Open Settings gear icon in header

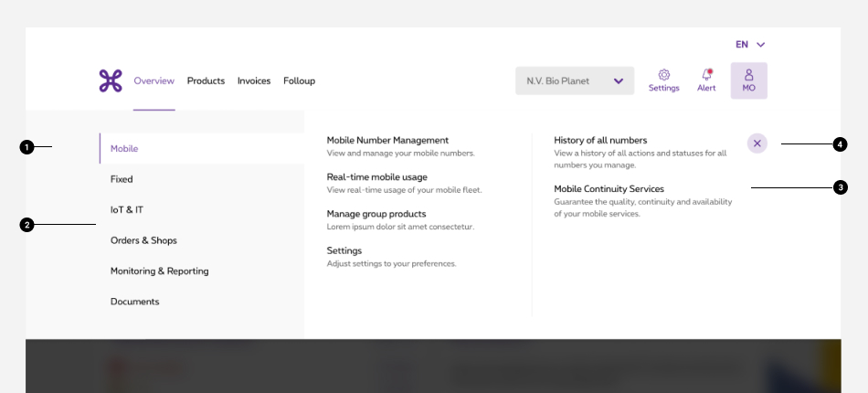pos(664,75)
